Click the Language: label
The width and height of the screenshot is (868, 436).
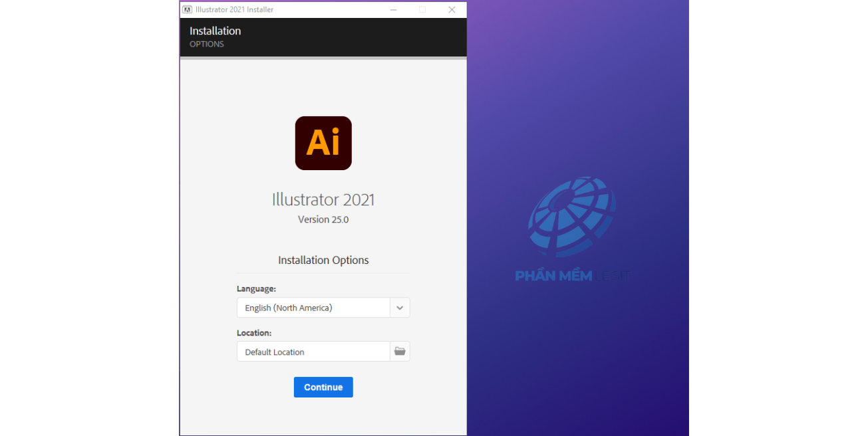pos(256,289)
